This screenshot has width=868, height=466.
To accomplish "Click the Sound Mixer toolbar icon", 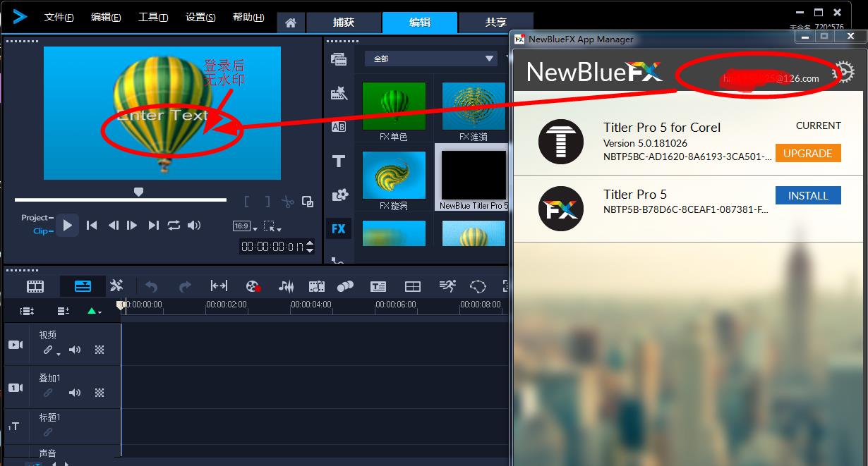I will pyautogui.click(x=286, y=286).
